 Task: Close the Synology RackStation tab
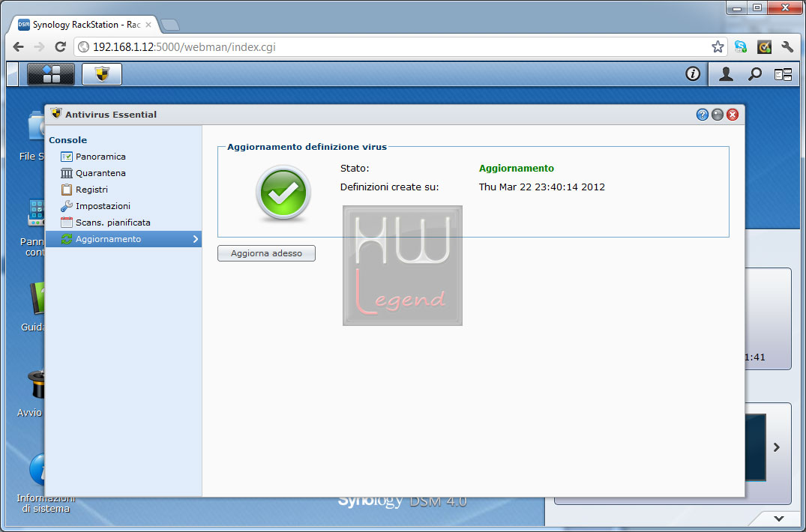(148, 25)
